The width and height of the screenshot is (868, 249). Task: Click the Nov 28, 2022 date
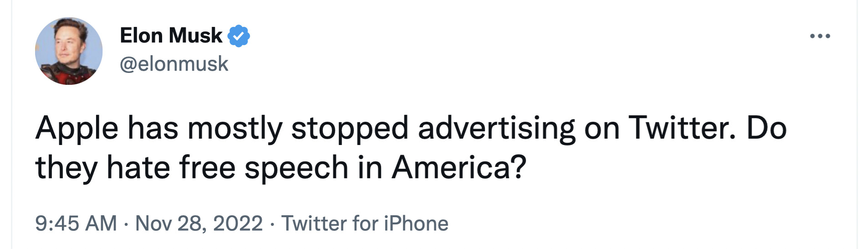(199, 223)
